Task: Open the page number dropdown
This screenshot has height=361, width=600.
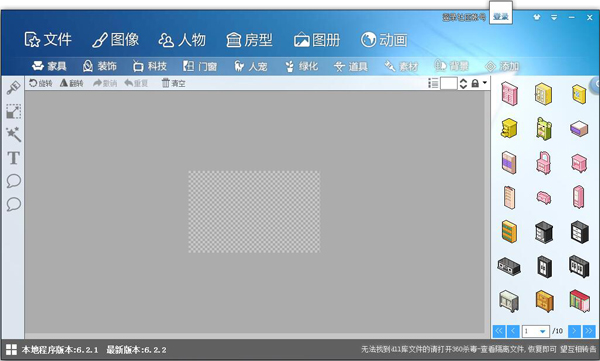Action: 542,331
